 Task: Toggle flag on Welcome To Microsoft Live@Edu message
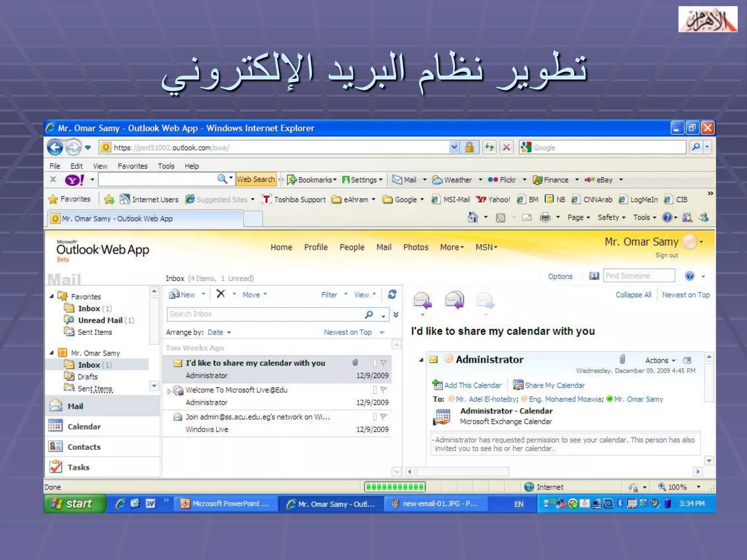(x=383, y=390)
